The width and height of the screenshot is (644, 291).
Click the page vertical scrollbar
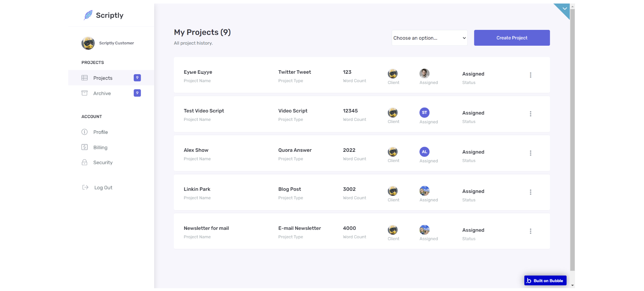[572, 141]
